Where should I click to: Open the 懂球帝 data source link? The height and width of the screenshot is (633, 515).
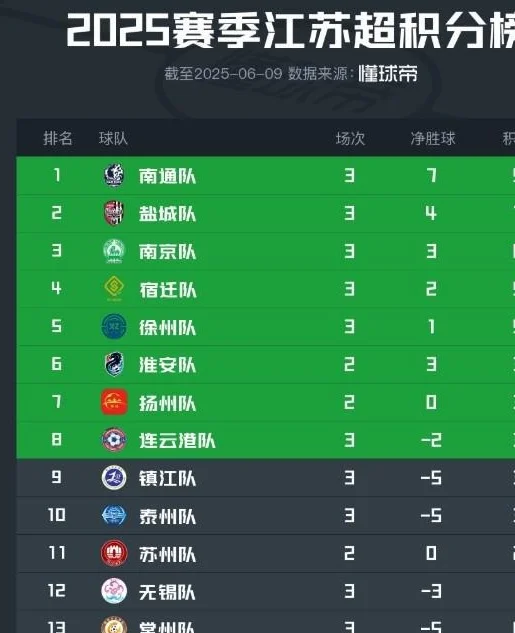388,73
